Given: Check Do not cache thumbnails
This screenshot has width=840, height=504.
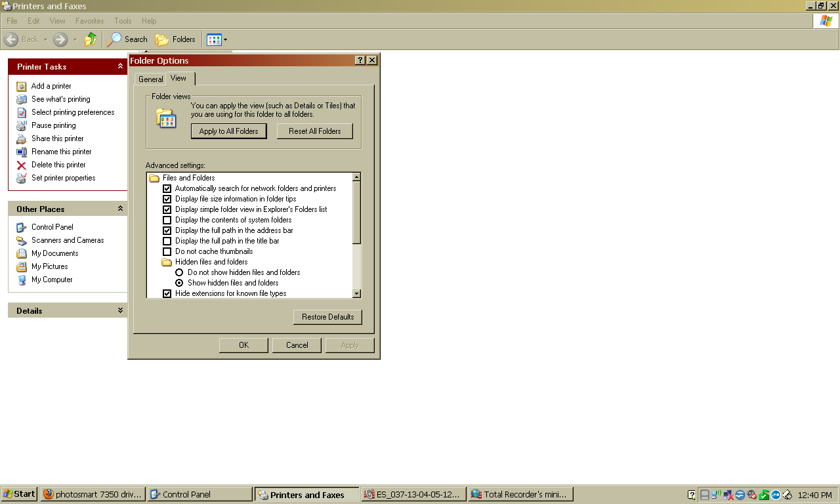Looking at the screenshot, I should [x=167, y=251].
